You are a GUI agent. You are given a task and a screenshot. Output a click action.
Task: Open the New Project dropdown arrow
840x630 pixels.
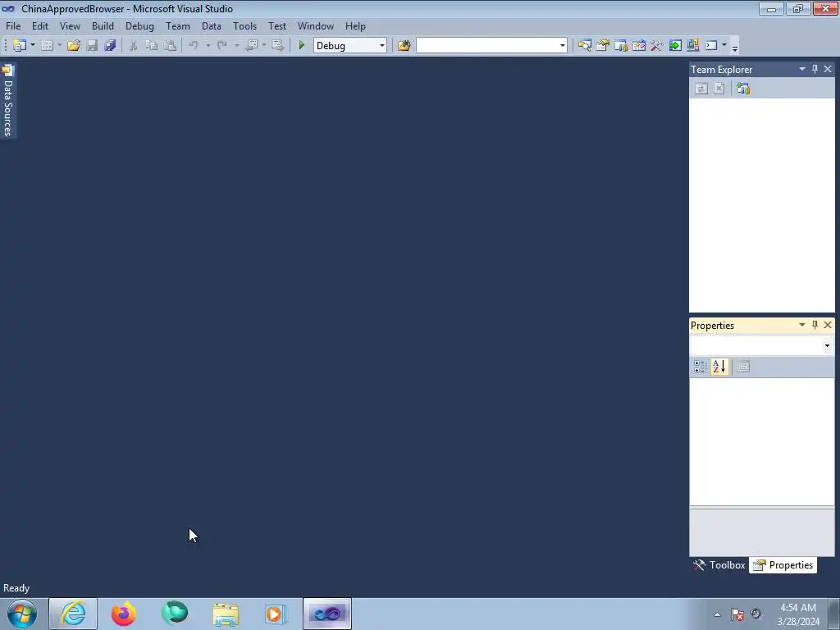point(33,46)
